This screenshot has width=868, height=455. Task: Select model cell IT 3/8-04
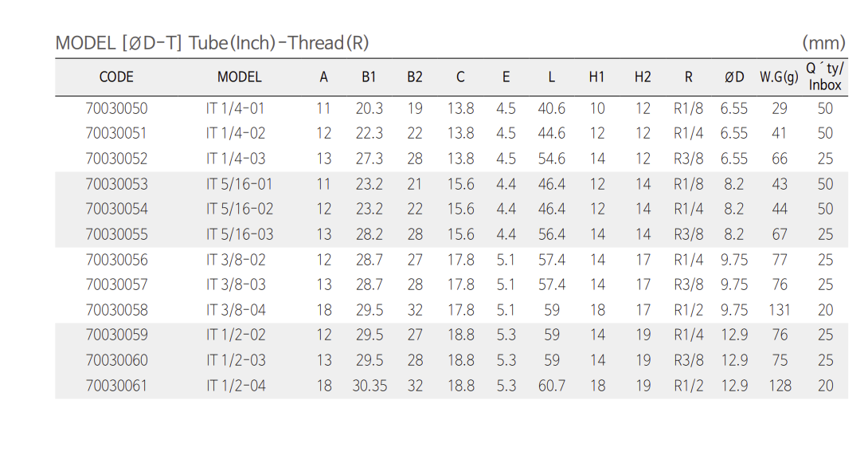[236, 310]
